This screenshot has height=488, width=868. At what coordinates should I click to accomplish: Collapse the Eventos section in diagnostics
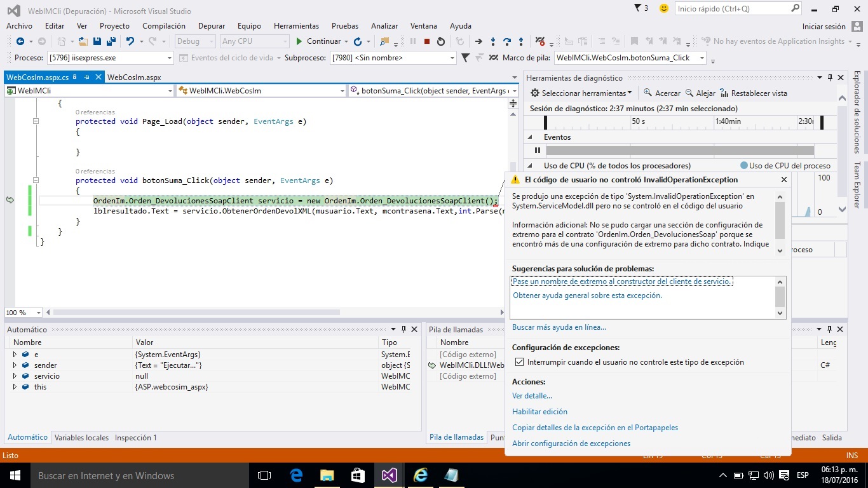tap(530, 137)
